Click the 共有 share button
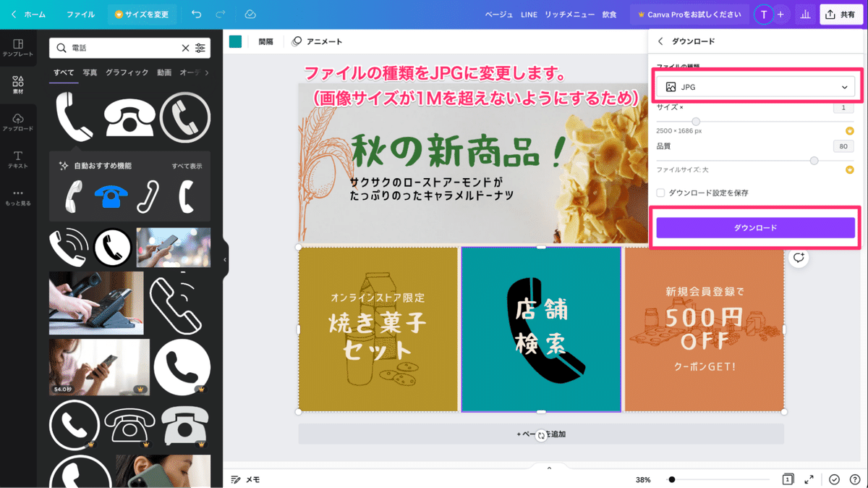This screenshot has height=488, width=868. tap(840, 14)
